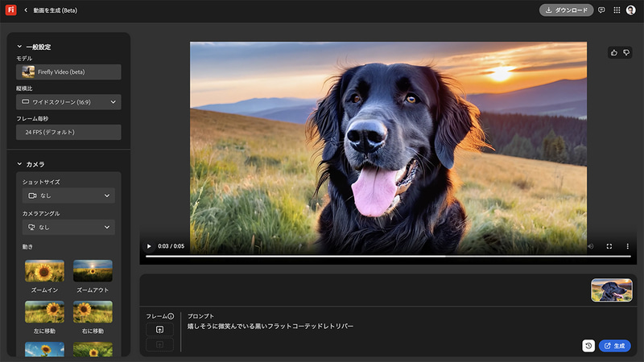644x362 pixels.
Task: Collapse the カメラ section
Action: (19, 164)
